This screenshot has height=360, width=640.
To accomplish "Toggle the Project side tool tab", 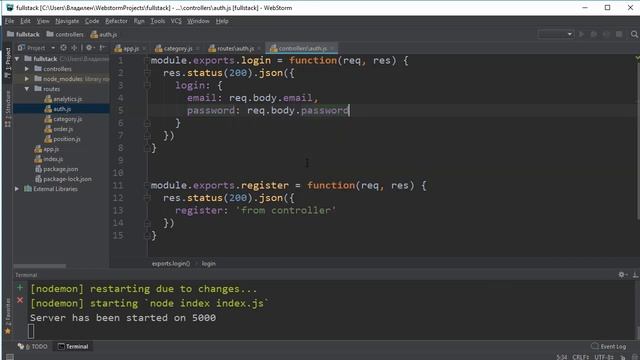I will pos(8,63).
